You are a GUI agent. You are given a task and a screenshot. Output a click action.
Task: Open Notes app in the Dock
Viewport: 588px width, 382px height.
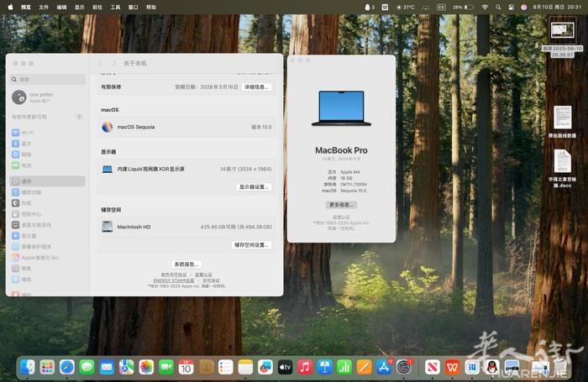(245, 367)
